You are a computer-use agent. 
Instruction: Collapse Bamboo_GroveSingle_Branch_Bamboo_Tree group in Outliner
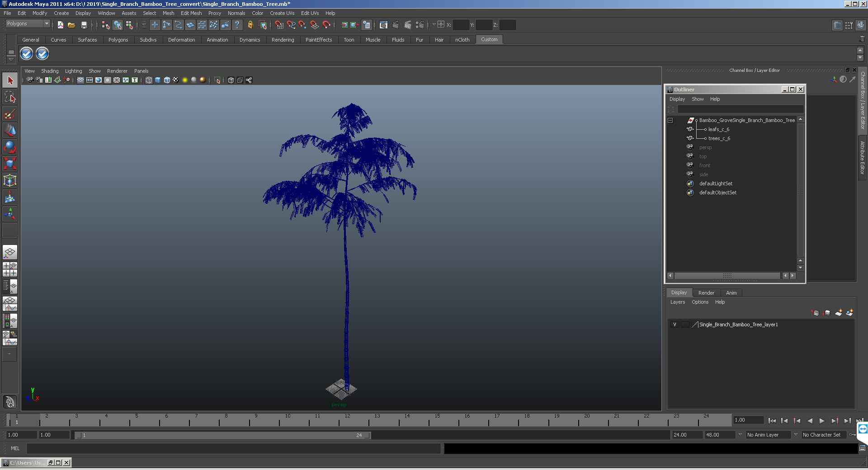[x=670, y=120]
